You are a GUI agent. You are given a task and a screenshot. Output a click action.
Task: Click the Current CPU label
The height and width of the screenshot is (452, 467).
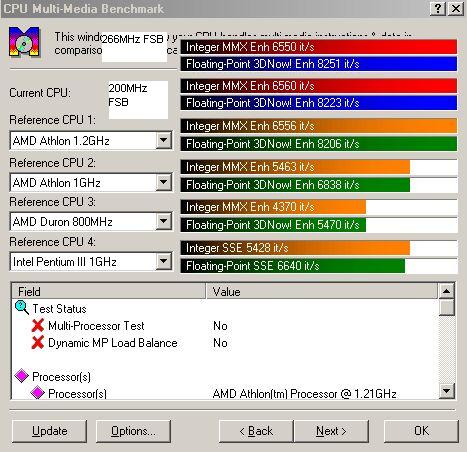[40, 93]
